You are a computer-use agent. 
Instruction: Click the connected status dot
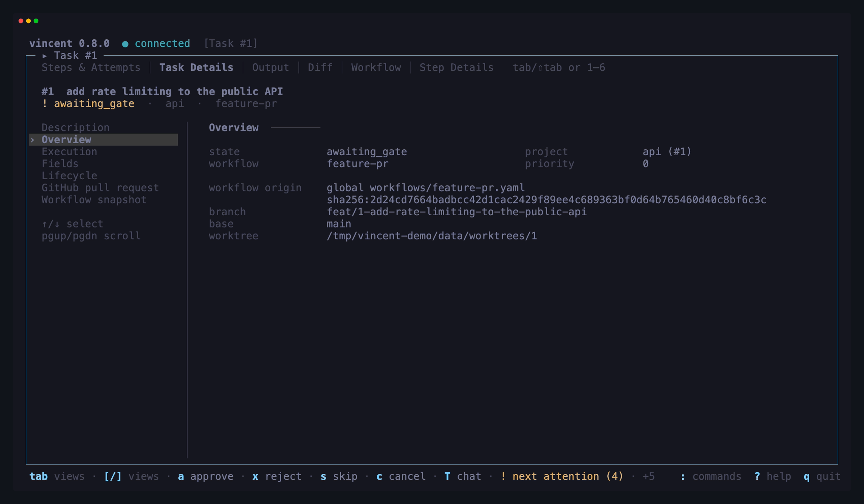[125, 44]
